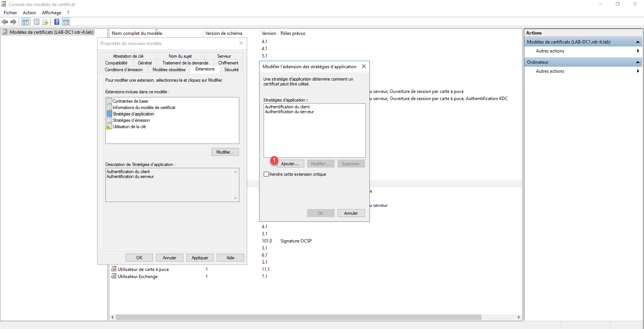
Task: Click the Back arrow toolbar icon
Action: coord(5,22)
